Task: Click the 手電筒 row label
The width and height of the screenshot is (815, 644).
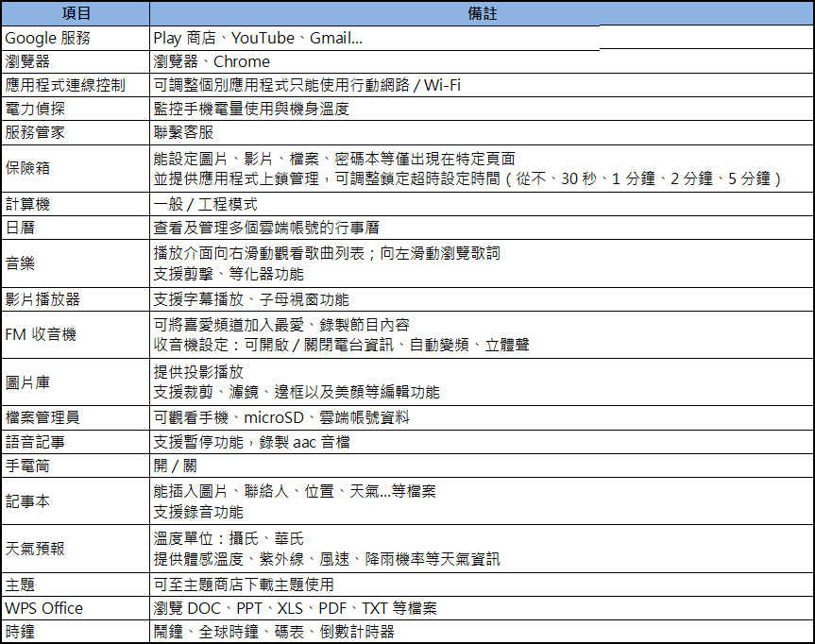Action: click(76, 466)
